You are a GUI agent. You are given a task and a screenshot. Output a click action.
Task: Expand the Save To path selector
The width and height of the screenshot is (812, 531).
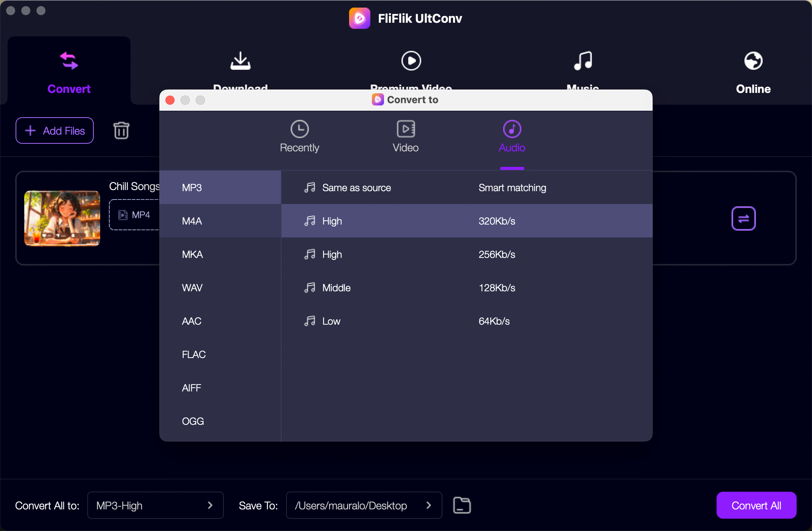429,505
